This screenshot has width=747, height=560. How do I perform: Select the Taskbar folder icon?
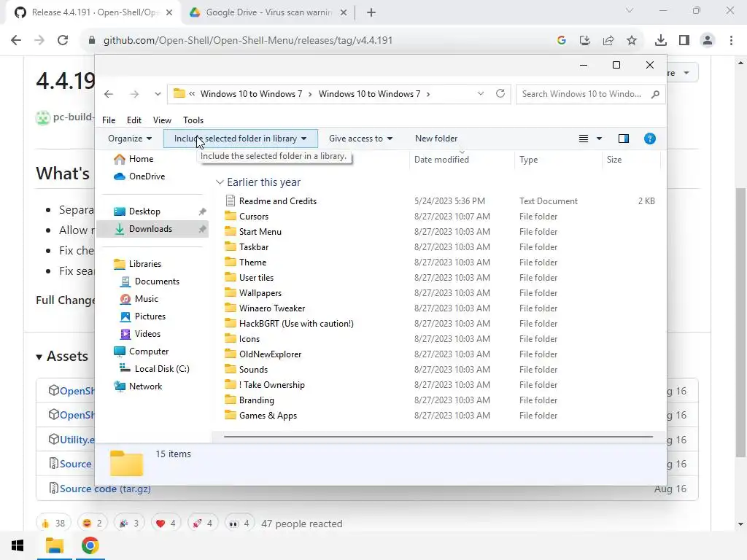231,246
